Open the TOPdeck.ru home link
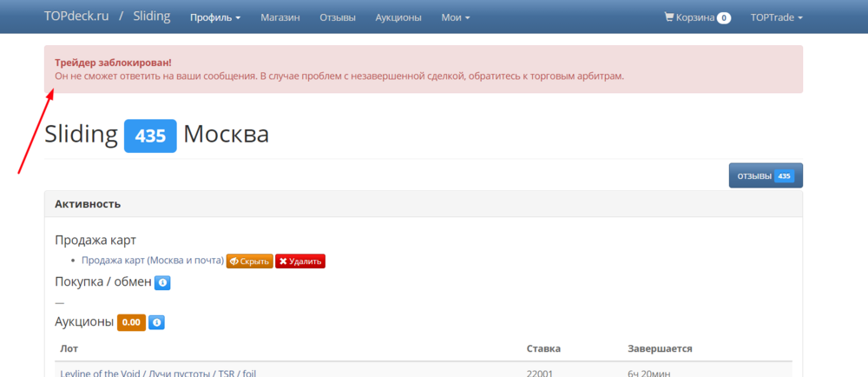The width and height of the screenshot is (868, 377). coord(76,16)
